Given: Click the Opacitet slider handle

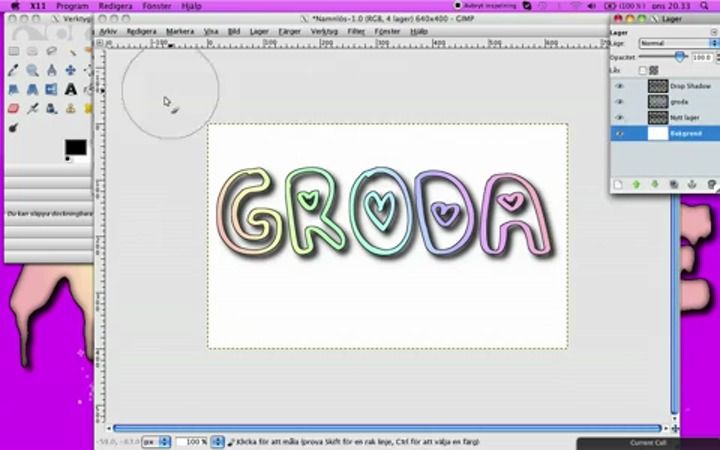Looking at the screenshot, I should click(x=680, y=57).
